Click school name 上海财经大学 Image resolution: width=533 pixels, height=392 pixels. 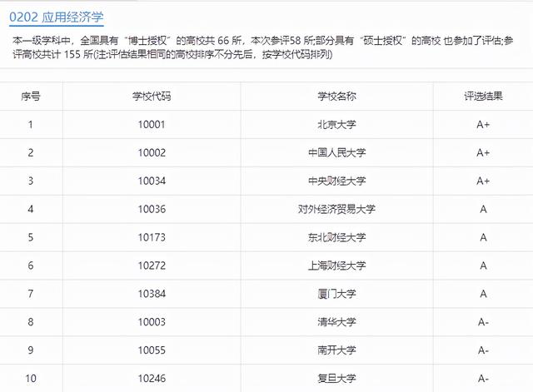336,265
